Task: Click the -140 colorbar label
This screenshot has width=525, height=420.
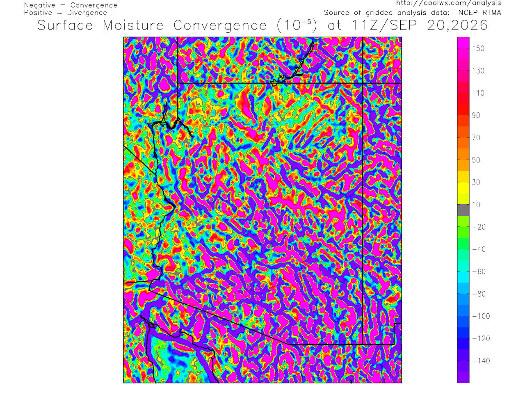Action: pyautogui.click(x=481, y=361)
